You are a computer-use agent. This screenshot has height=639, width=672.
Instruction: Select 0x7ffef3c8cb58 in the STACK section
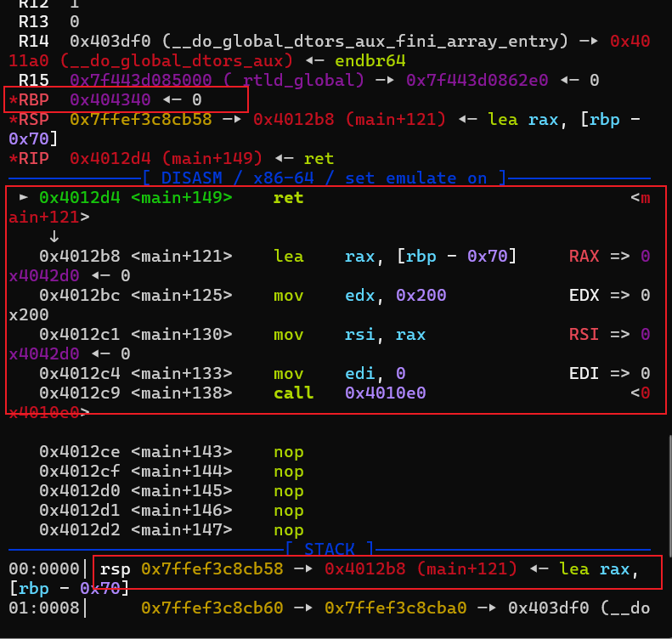(x=212, y=569)
